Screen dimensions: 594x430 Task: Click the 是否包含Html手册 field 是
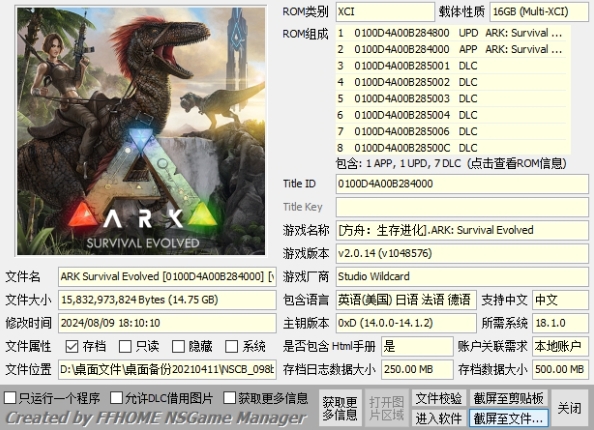pos(417,346)
